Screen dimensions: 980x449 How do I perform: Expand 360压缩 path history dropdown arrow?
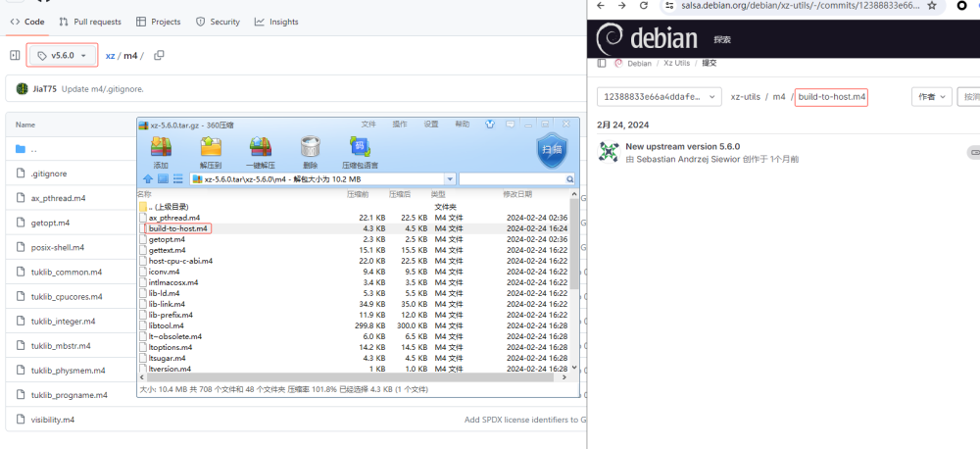tap(450, 179)
